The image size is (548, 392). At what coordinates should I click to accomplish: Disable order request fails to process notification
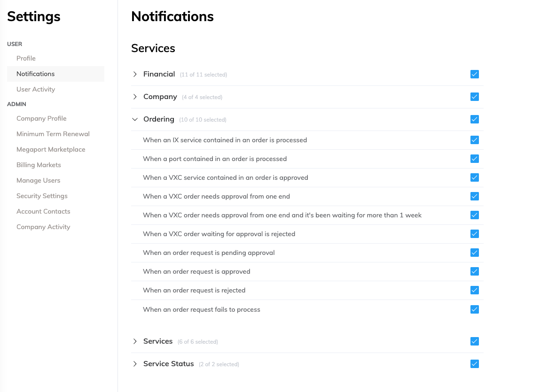pyautogui.click(x=475, y=309)
